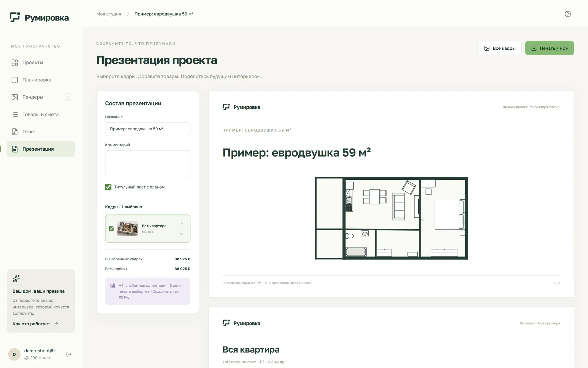Click В выбранных кадрах 88 925 ₽ value
The image size is (588, 368).
coord(182,259)
